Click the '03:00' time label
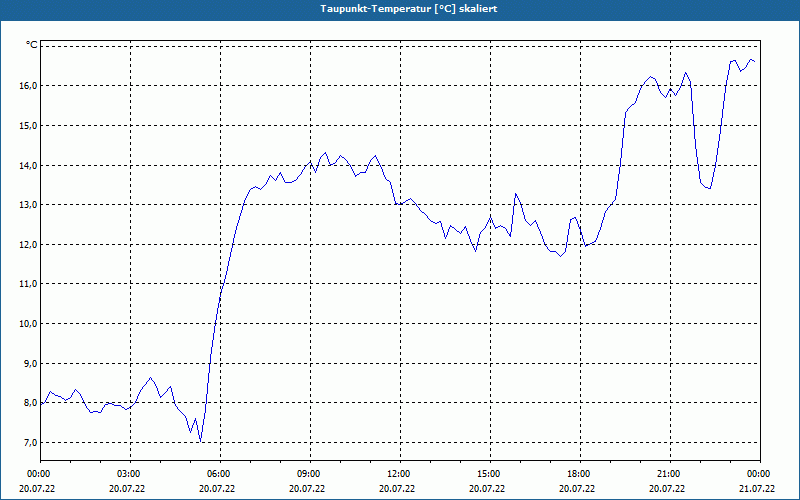 (129, 474)
